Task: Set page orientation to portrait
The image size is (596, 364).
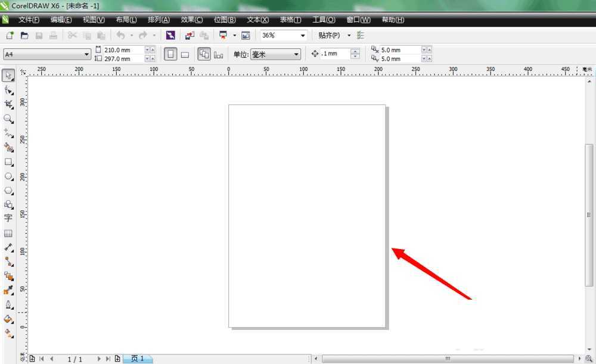Action: pyautogui.click(x=170, y=54)
